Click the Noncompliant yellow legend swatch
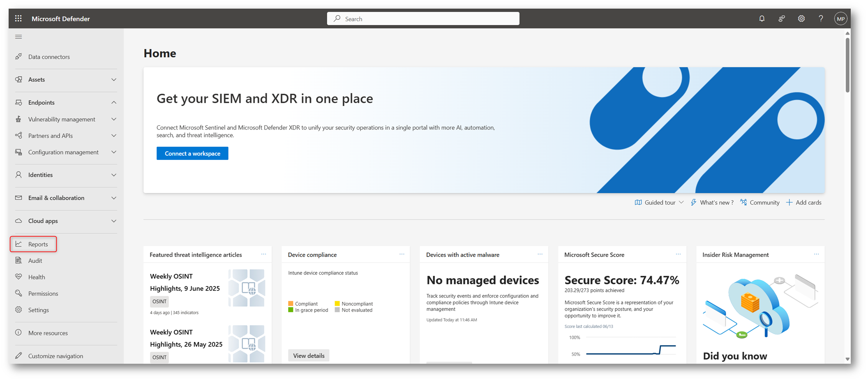Image resolution: width=868 pixels, height=381 pixels. 337,304
